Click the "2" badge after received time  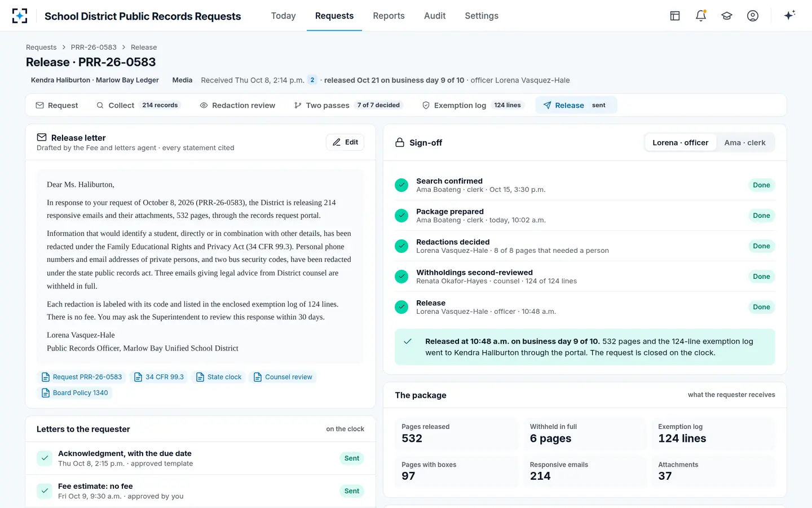pos(312,80)
